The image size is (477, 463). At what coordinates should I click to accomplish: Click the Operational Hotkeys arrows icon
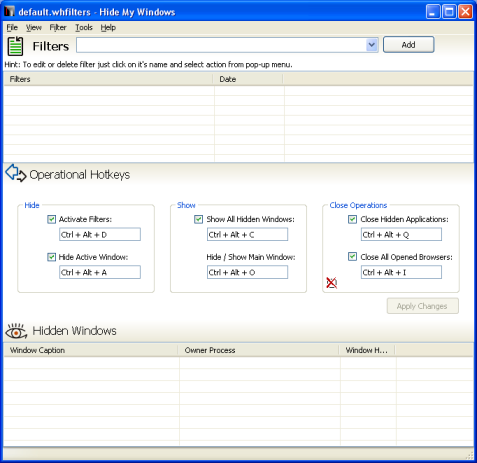[16, 173]
